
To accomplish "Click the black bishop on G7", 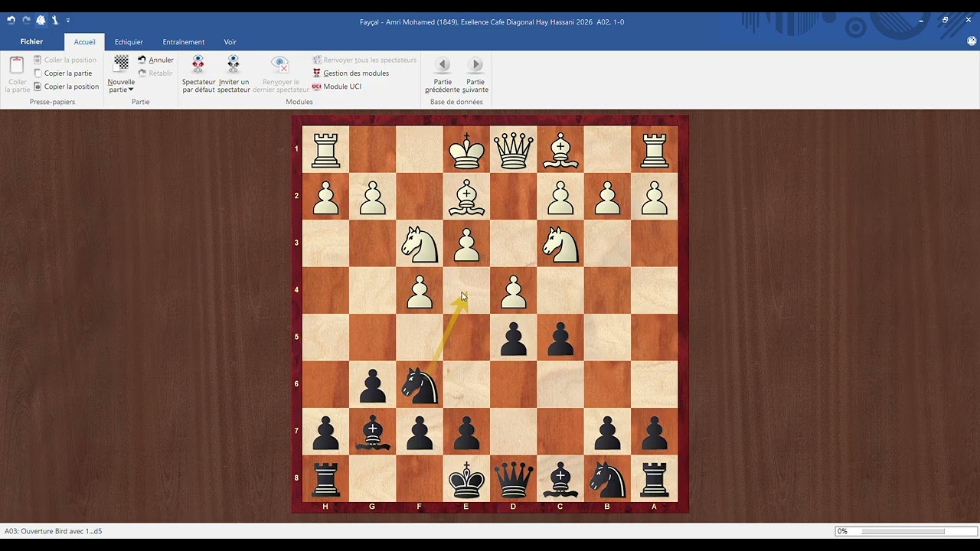I will click(x=373, y=432).
